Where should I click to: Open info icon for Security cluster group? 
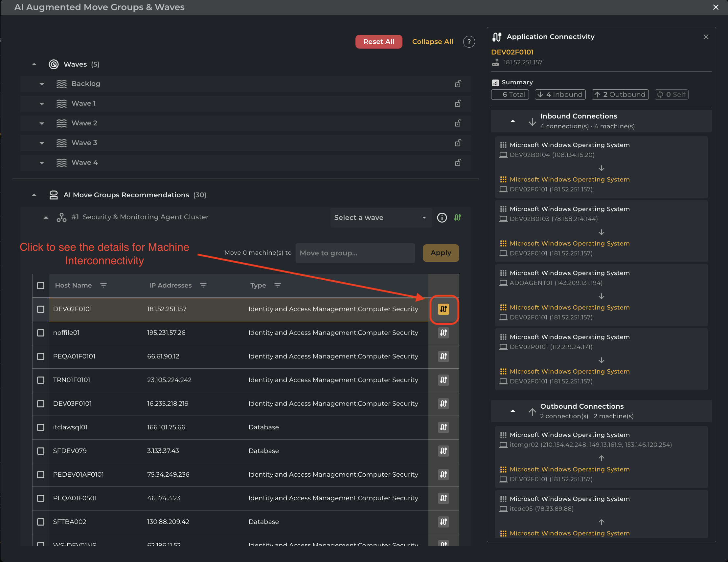point(442,218)
